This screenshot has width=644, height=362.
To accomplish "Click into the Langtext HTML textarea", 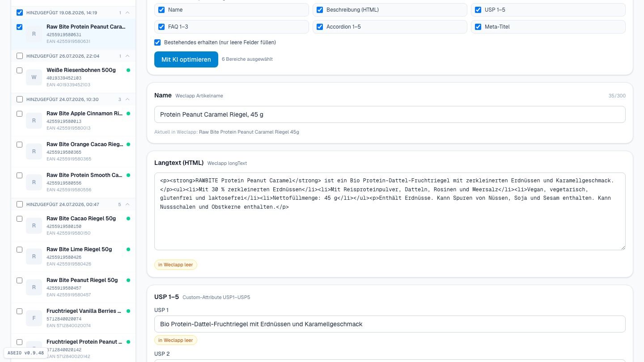I will point(390,211).
